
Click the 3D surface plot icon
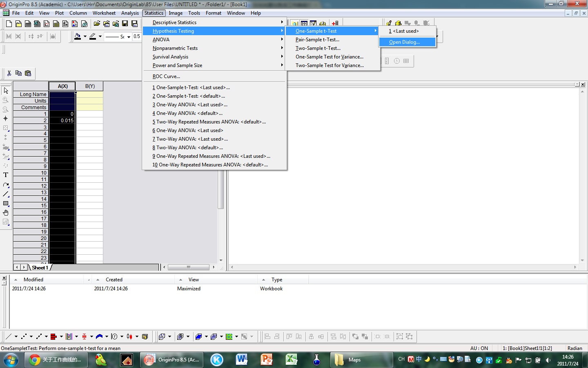coord(198,337)
